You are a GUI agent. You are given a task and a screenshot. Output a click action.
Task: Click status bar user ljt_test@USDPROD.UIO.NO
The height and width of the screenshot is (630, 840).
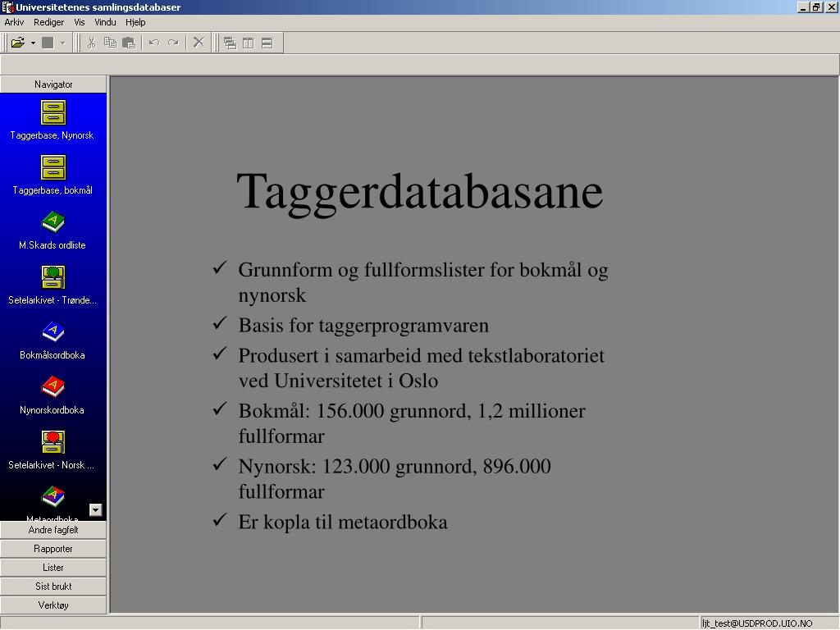pos(757,623)
